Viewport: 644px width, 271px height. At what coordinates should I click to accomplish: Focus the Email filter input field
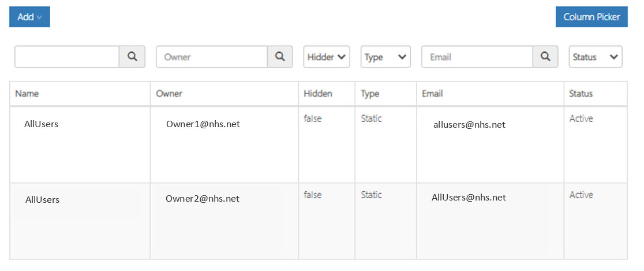point(477,57)
